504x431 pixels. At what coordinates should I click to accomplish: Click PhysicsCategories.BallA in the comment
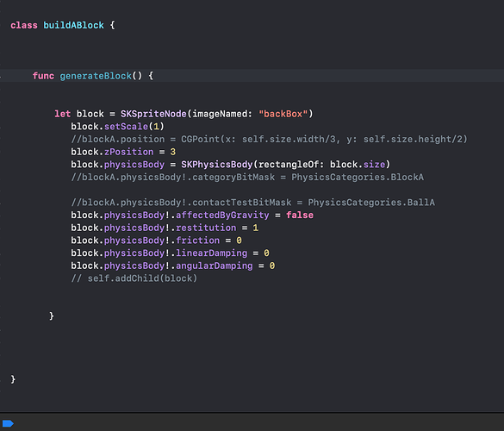371,203
